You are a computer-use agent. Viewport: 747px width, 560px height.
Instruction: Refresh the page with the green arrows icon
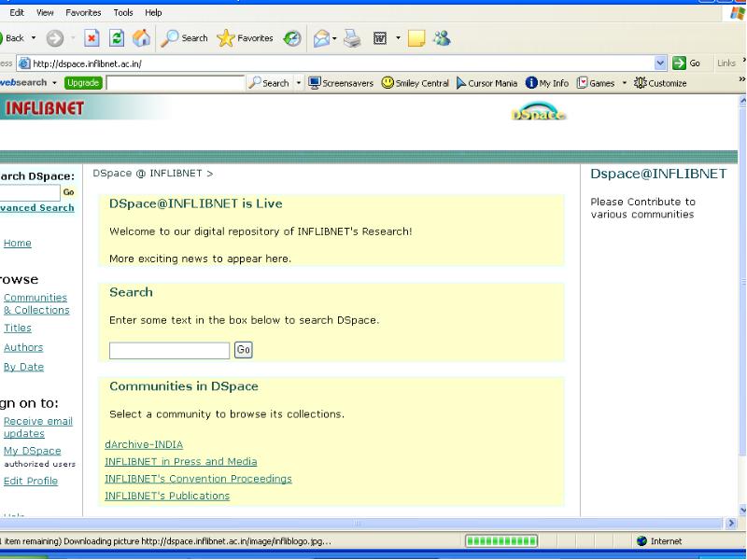pyautogui.click(x=117, y=38)
